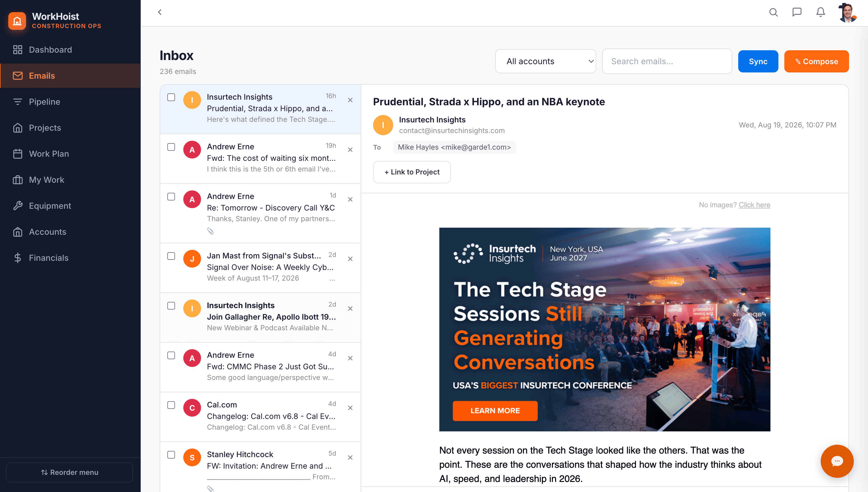This screenshot has width=868, height=492.
Task: Click the Tech Stage conference banner image
Action: click(x=605, y=329)
